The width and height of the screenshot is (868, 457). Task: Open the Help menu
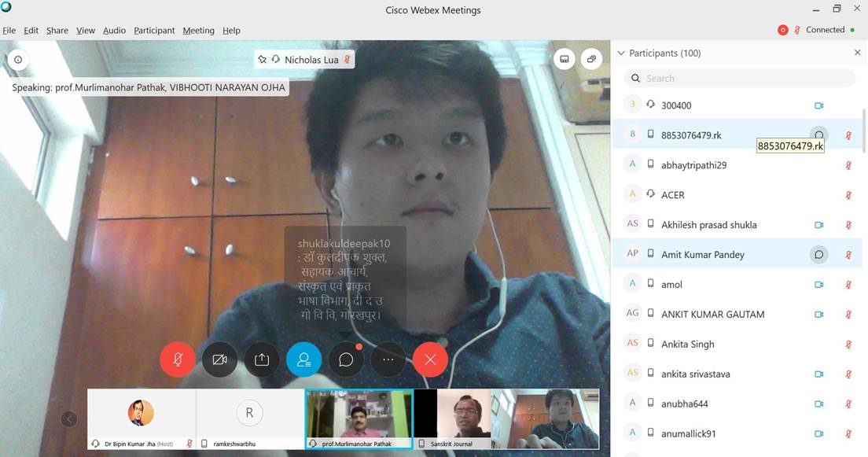(x=231, y=31)
